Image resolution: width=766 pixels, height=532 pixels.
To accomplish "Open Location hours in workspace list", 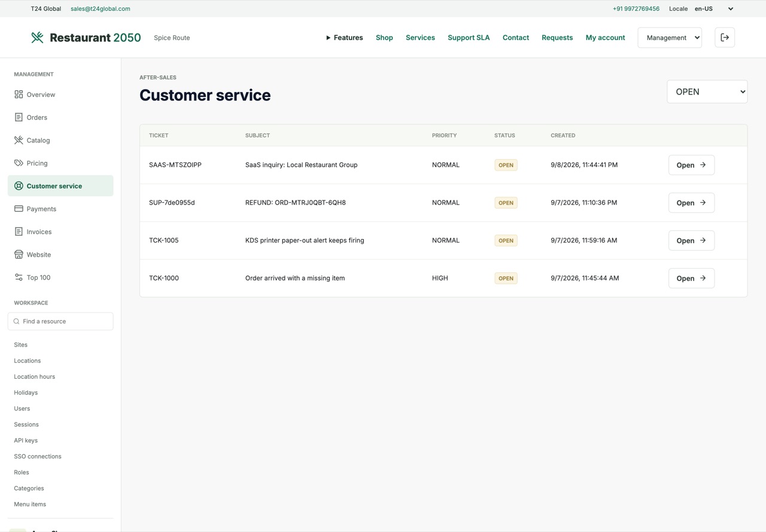I will (35, 377).
